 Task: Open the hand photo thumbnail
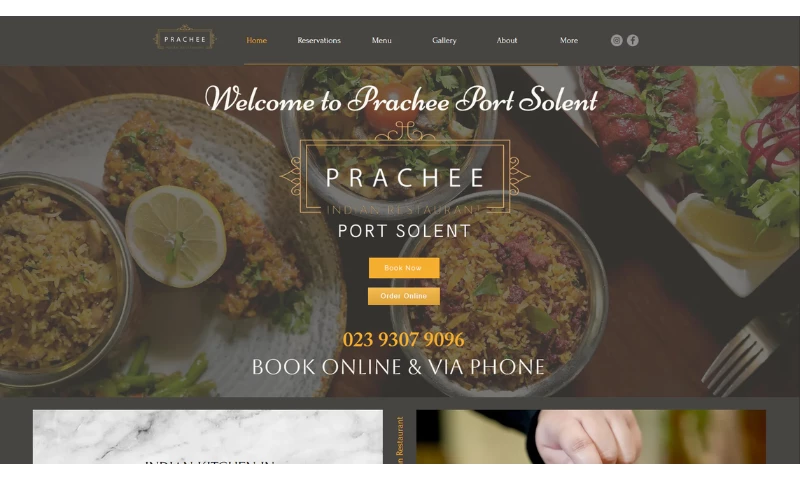tap(591, 437)
